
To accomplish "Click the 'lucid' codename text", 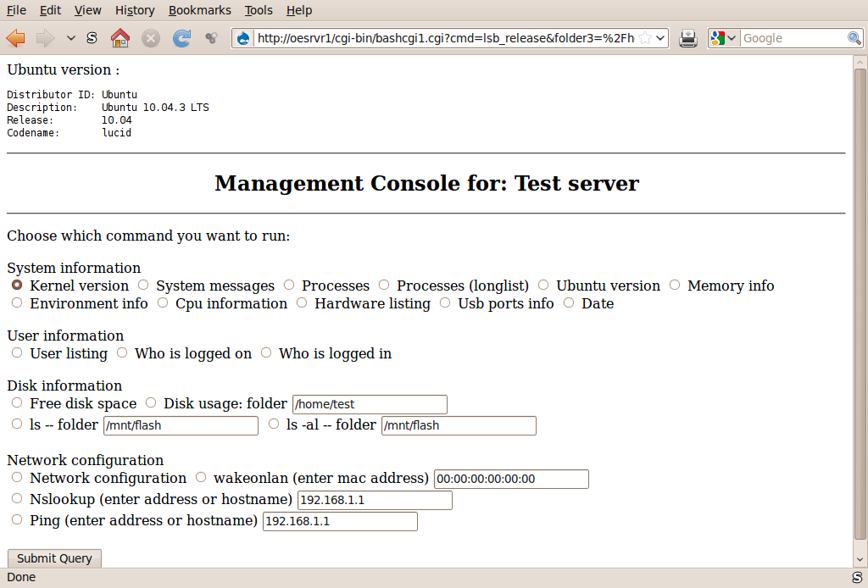I will pyautogui.click(x=117, y=133).
